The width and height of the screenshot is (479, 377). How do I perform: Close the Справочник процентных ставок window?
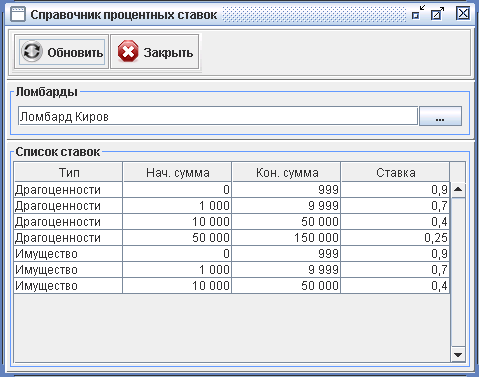click(x=463, y=14)
